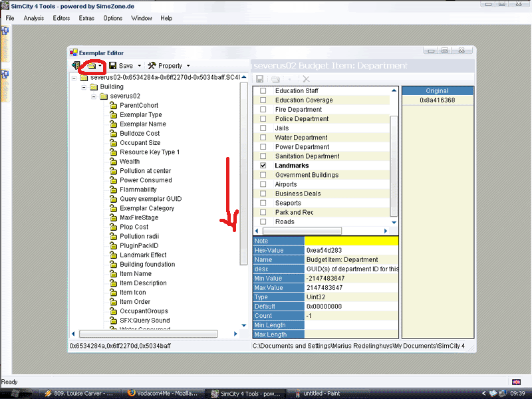Click the department list scroll up arrow
This screenshot has height=399, width=532.
394,90
